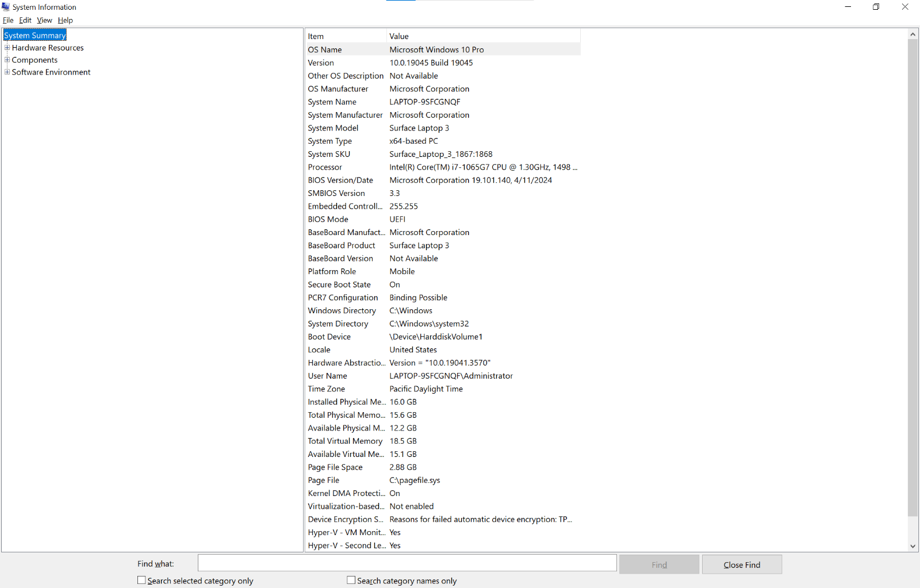Click the Binding Possible value
Viewport: 920px width, 588px height.
click(x=418, y=298)
